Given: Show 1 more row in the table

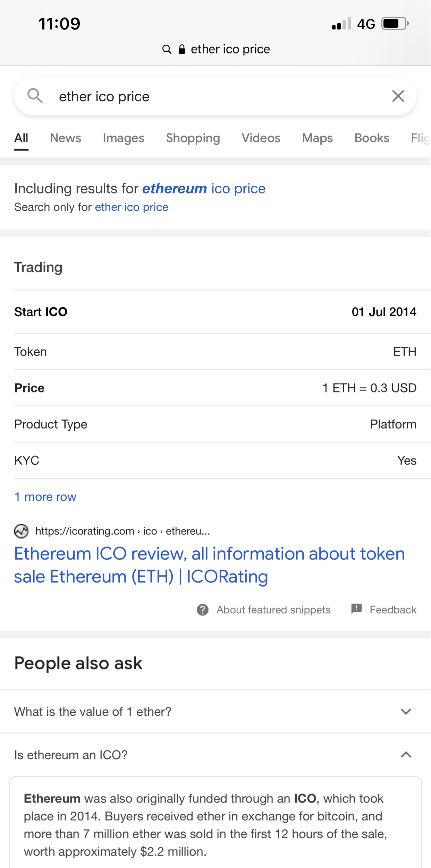Looking at the screenshot, I should [x=45, y=497].
